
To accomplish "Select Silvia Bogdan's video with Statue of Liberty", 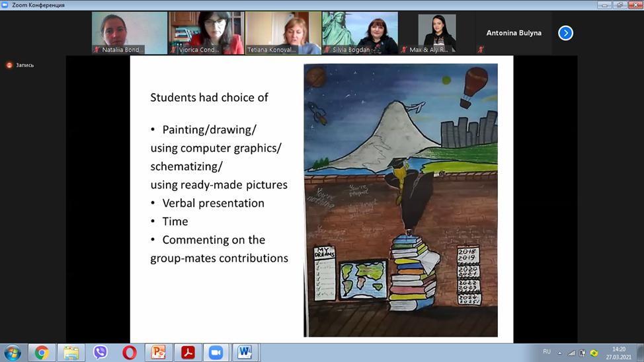I will point(360,33).
